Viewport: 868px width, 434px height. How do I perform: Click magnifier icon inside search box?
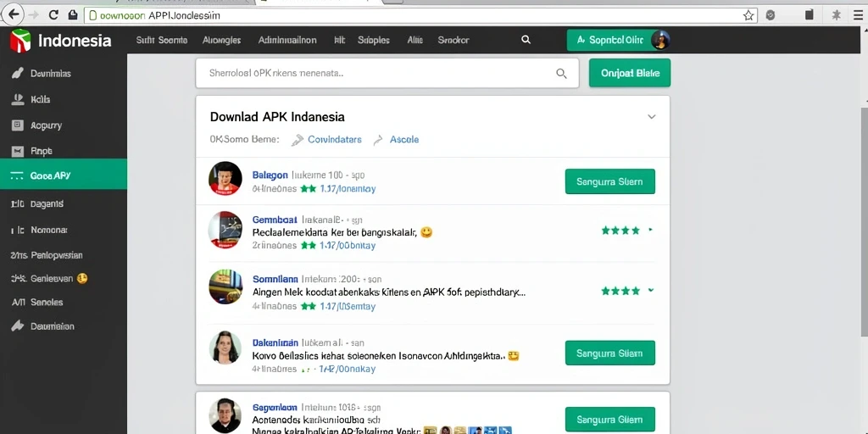pyautogui.click(x=561, y=73)
